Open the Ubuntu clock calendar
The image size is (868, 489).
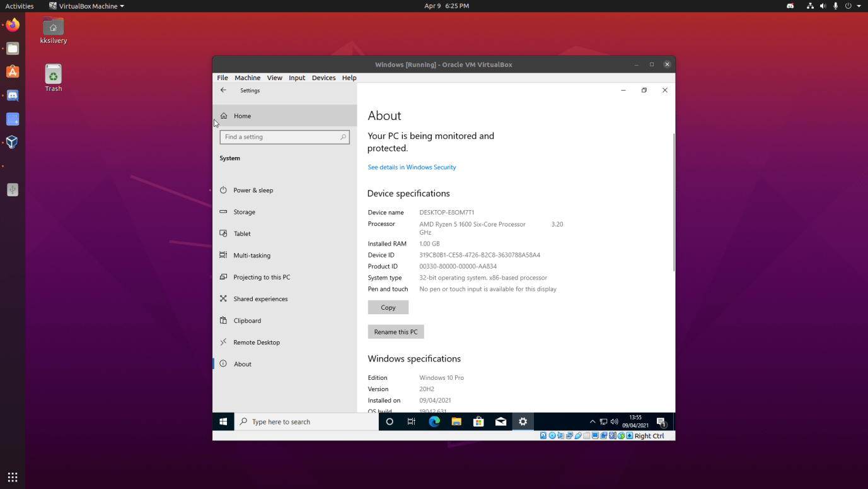coord(447,6)
